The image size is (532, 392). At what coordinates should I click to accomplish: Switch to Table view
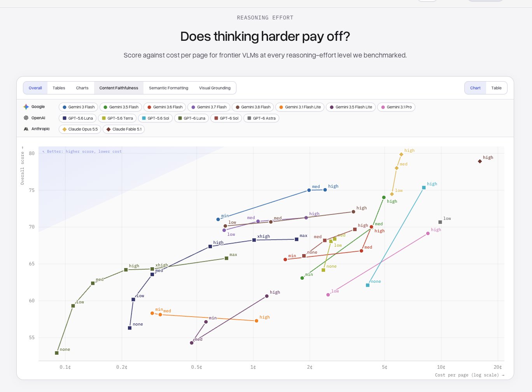click(496, 88)
